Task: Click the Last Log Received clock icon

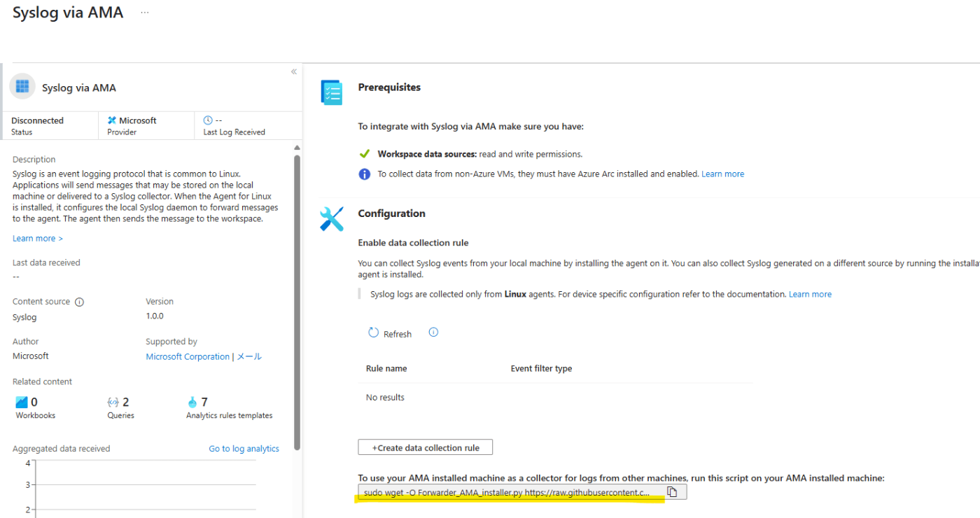Action: pyautogui.click(x=207, y=120)
